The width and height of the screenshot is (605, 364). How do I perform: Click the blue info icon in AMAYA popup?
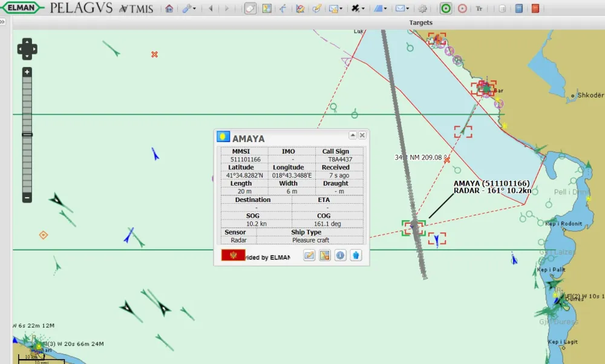(341, 255)
